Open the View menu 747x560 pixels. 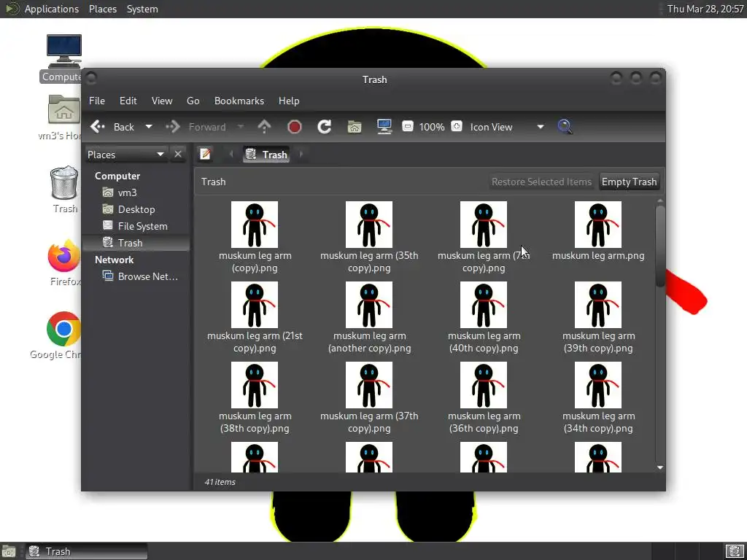[x=162, y=101]
